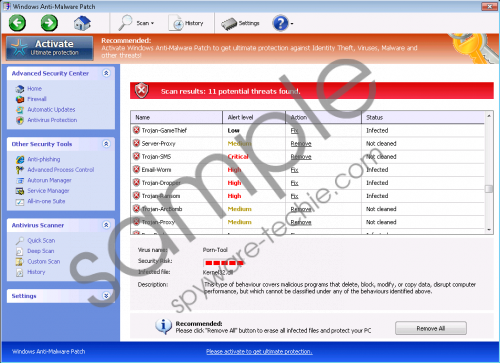Collapse the Antivirus Scanner panel
500x363 pixels.
click(106, 225)
